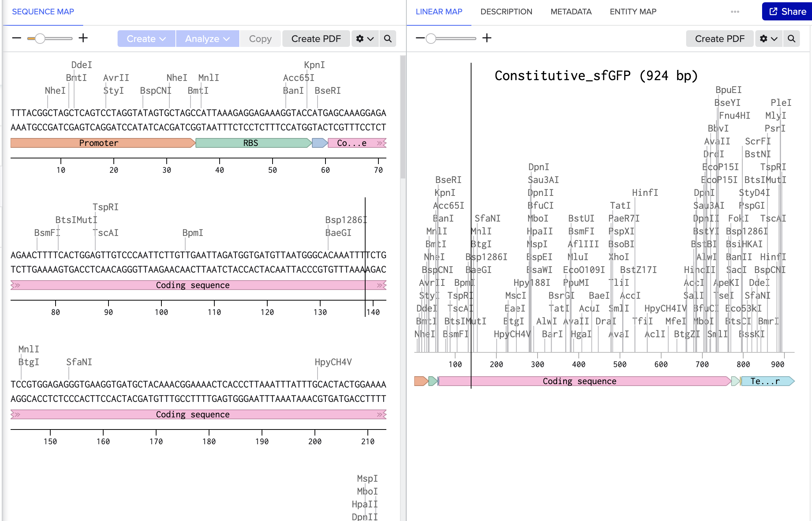Search the sequence map with magnifier icon
Image resolution: width=812 pixels, height=521 pixels.
pyautogui.click(x=388, y=39)
